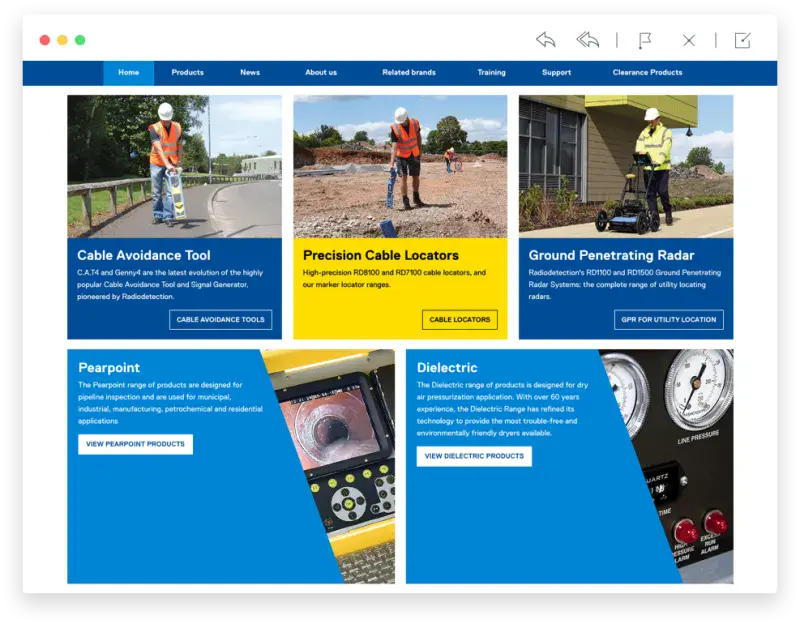
Task: Select the Cable Avoidance Tool heading
Action: point(144,255)
